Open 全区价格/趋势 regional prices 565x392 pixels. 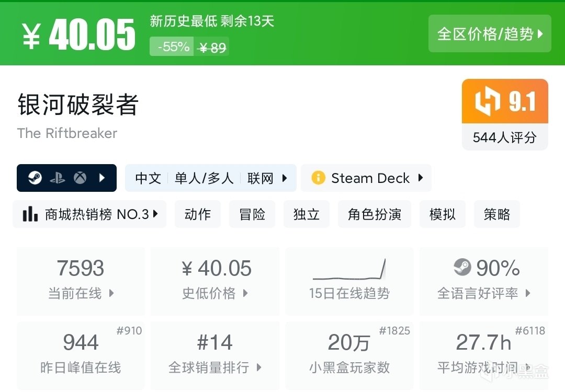point(490,34)
